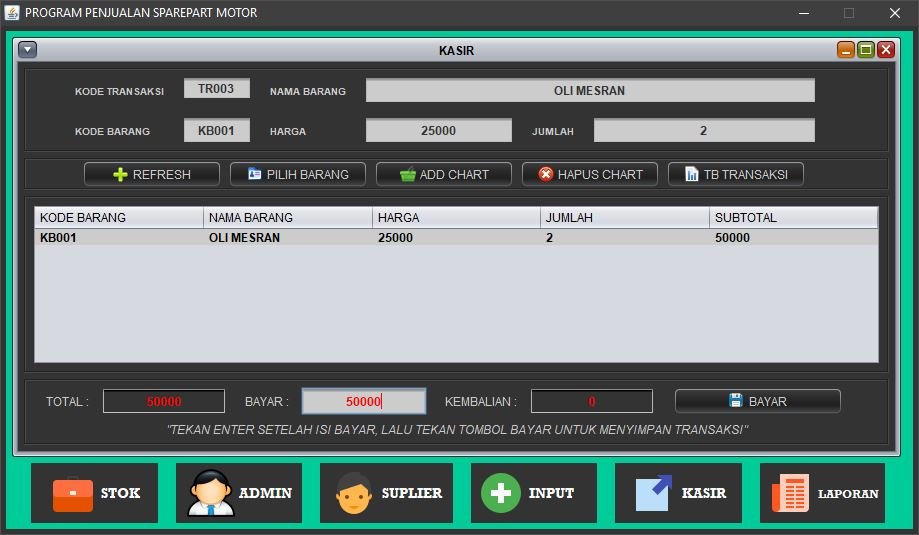Open the STOK briefcase icon

(x=73, y=493)
